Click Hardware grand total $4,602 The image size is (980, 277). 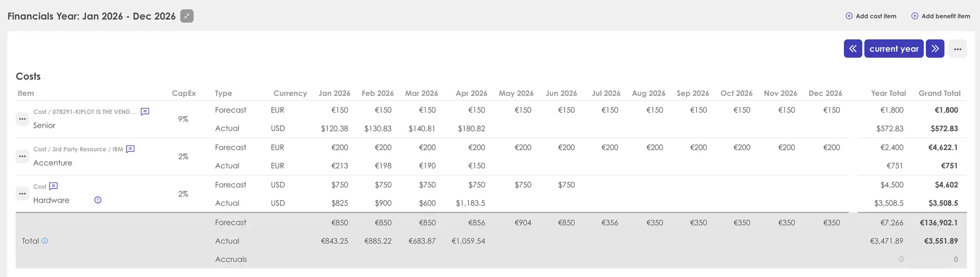tap(946, 185)
